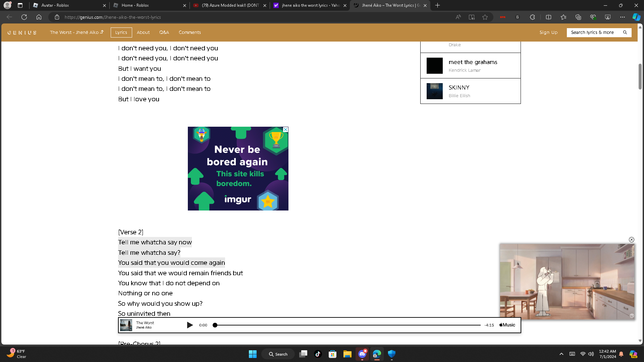Open the Split screen tool
The width and height of the screenshot is (644, 362).
click(x=549, y=17)
